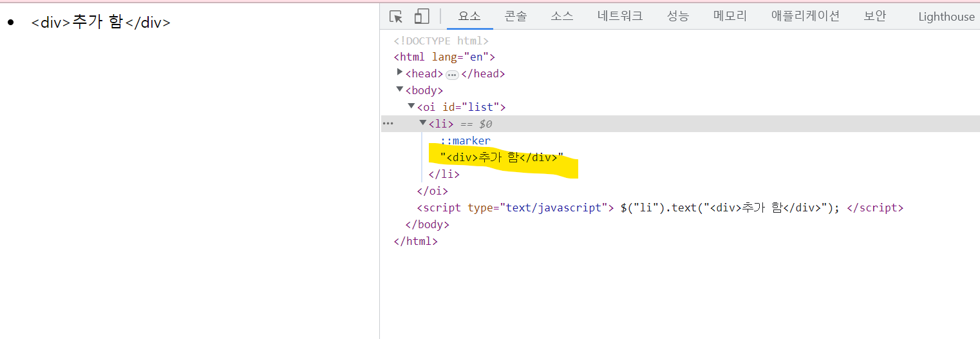
Task: Open the Lighthouse tab
Action: (x=946, y=17)
